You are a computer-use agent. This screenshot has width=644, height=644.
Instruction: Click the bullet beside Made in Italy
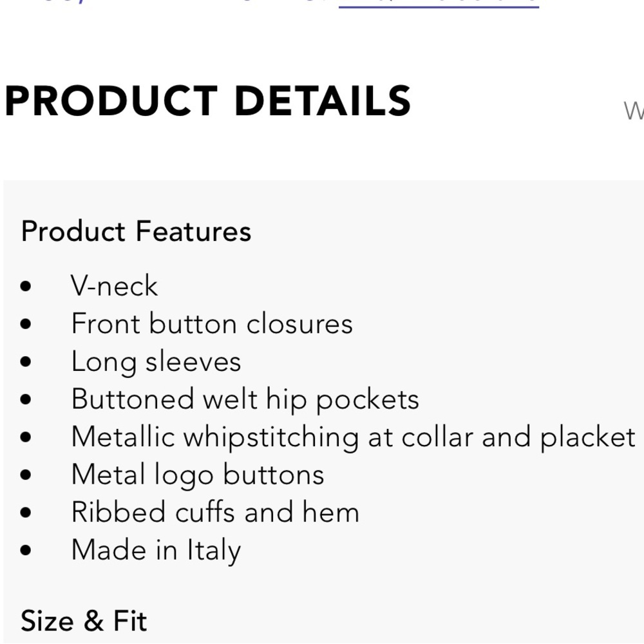(26, 551)
